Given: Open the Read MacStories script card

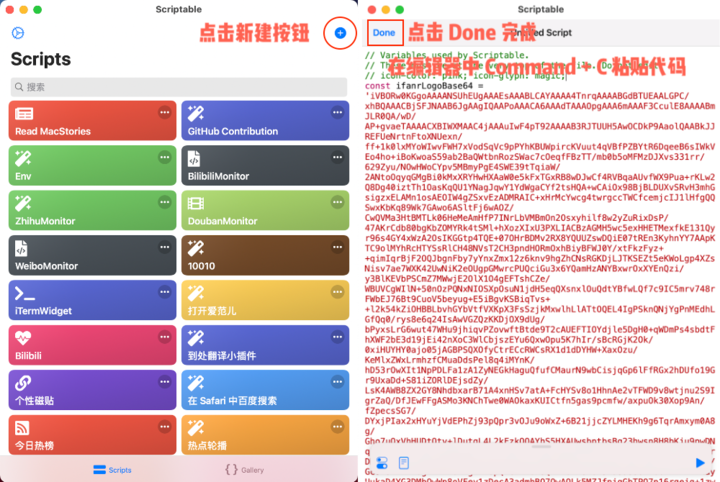Looking at the screenshot, I should (x=92, y=121).
